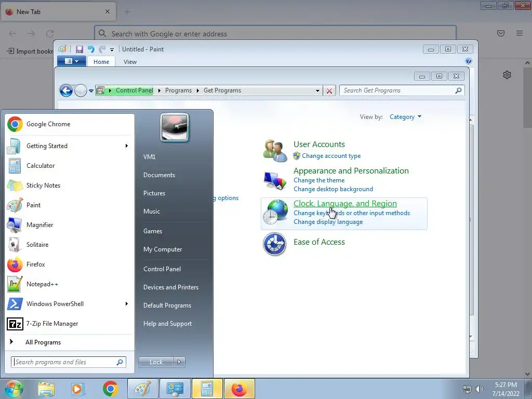Open Paint help question-mark icon
Viewport: 532px width, 399px height.
tap(468, 61)
